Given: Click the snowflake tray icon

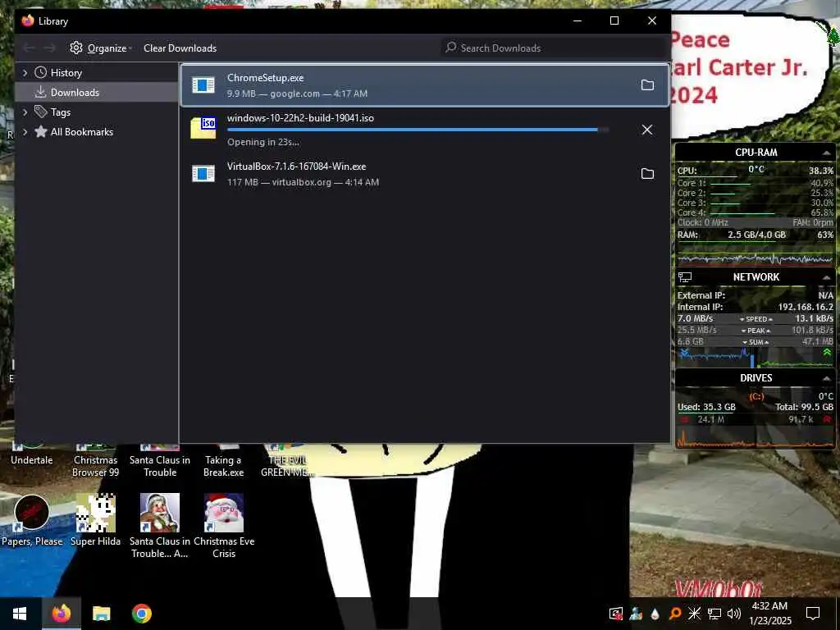Looking at the screenshot, I should pos(694,614).
